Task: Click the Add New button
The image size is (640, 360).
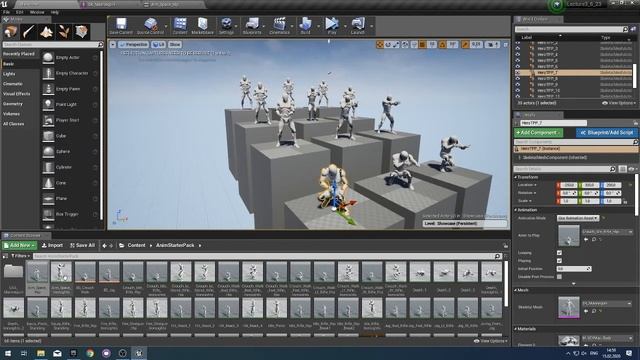Action: pyautogui.click(x=20, y=245)
